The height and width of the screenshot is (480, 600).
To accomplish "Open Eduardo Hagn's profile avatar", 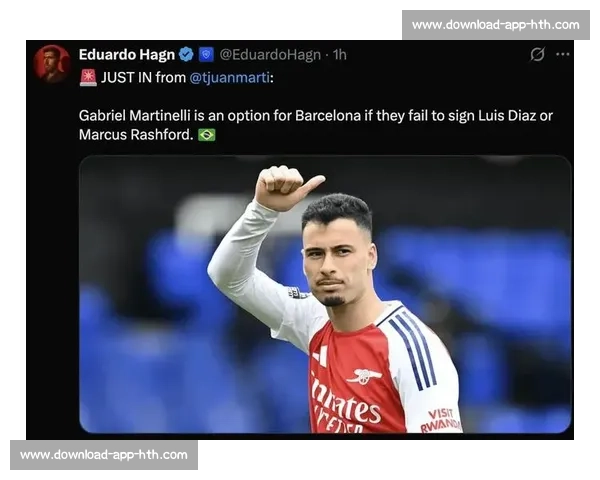I will coord(51,64).
